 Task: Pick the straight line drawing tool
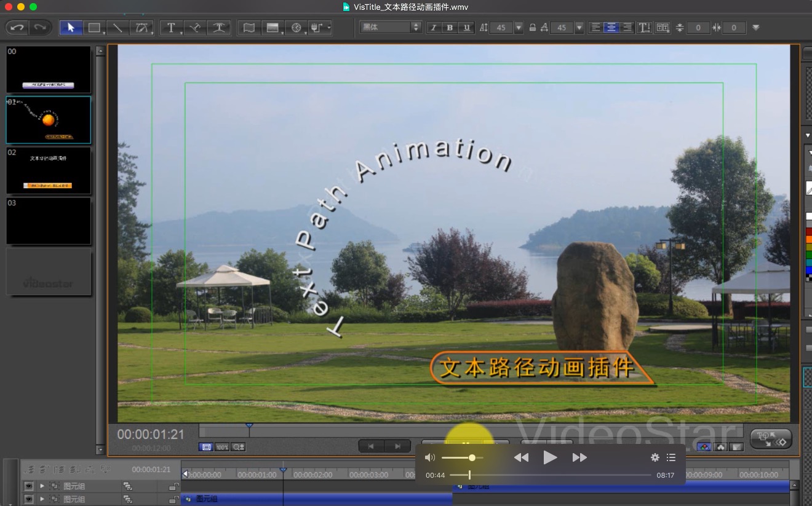[117, 28]
